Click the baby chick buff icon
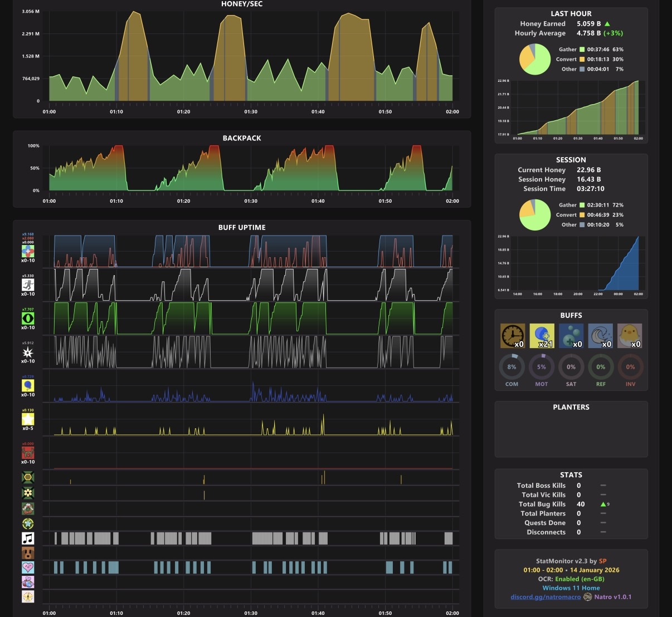The height and width of the screenshot is (617, 672). pyautogui.click(x=630, y=336)
